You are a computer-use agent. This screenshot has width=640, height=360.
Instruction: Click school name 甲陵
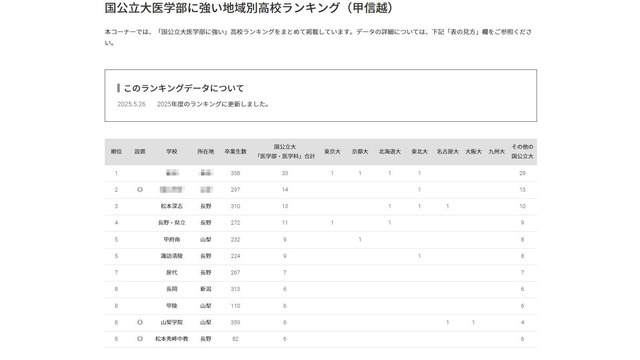click(172, 306)
